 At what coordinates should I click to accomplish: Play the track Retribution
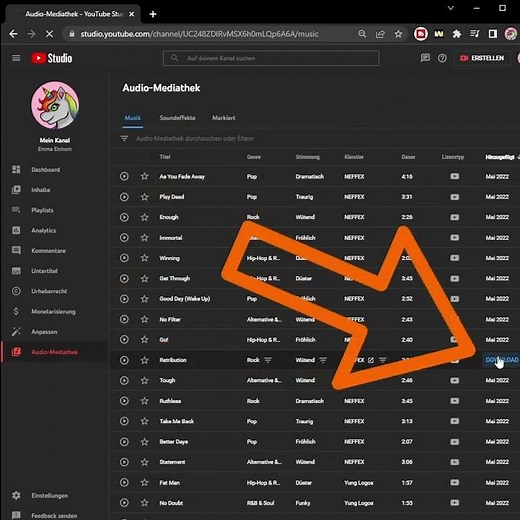124,360
